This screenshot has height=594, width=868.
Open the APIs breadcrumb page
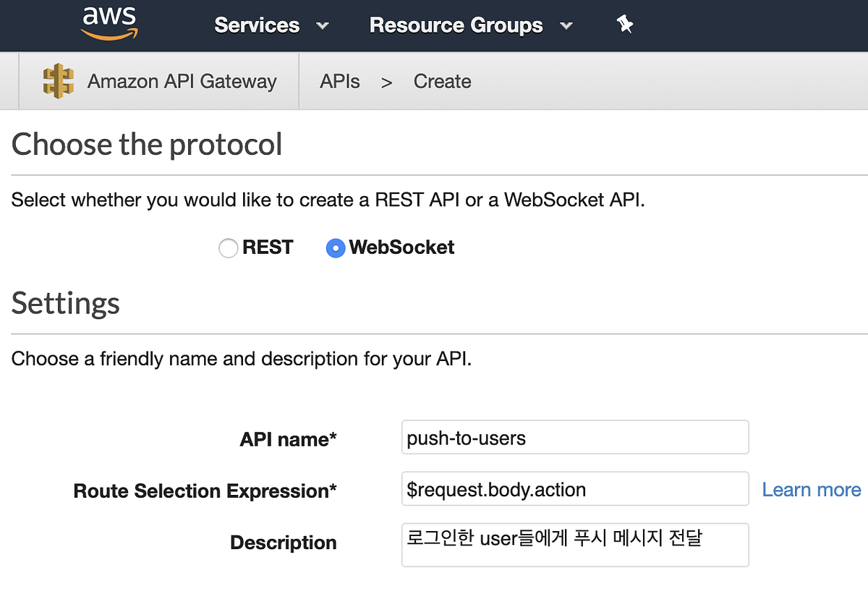point(339,81)
